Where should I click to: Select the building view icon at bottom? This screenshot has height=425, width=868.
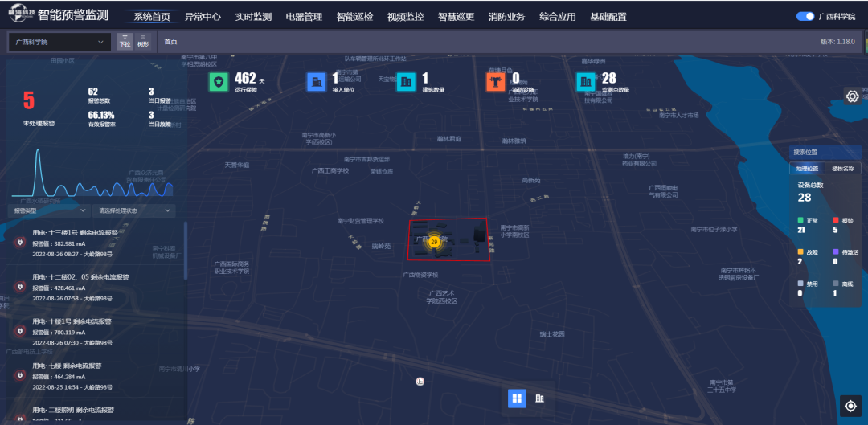540,398
